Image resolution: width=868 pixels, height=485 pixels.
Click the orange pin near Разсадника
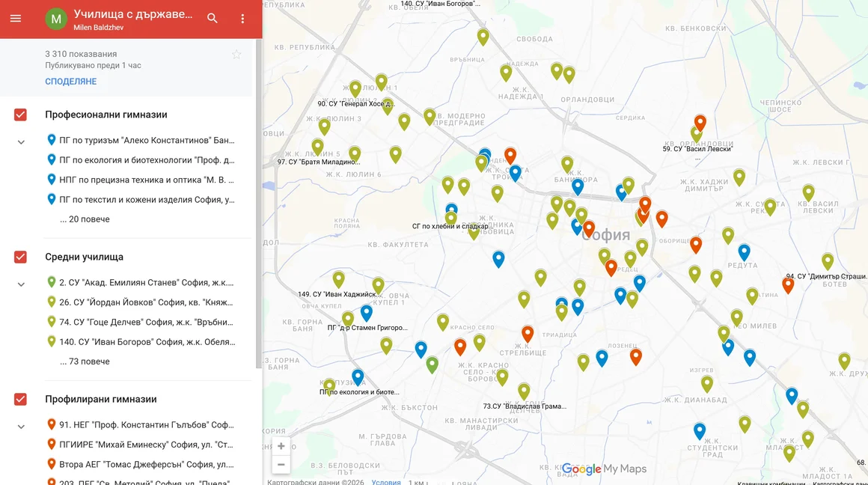[510, 156]
